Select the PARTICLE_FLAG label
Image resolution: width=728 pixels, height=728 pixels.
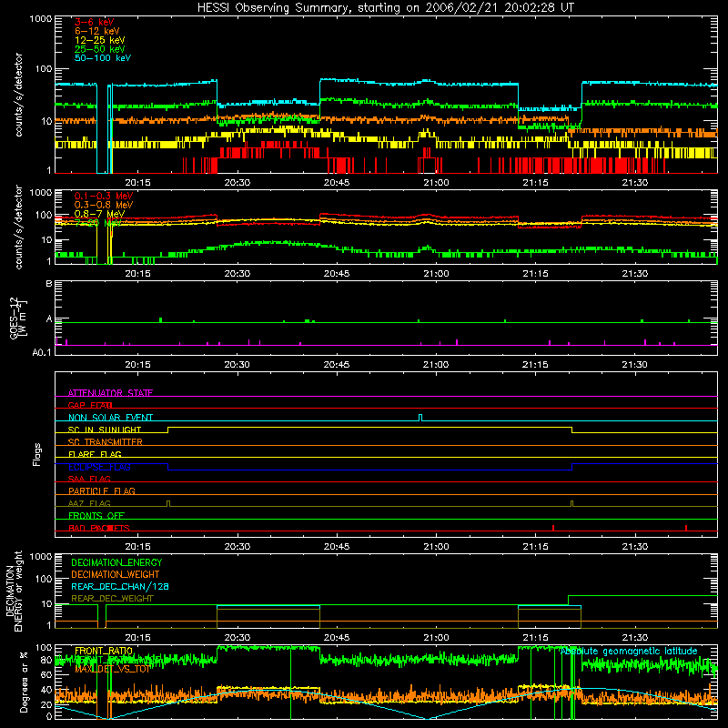102,490
